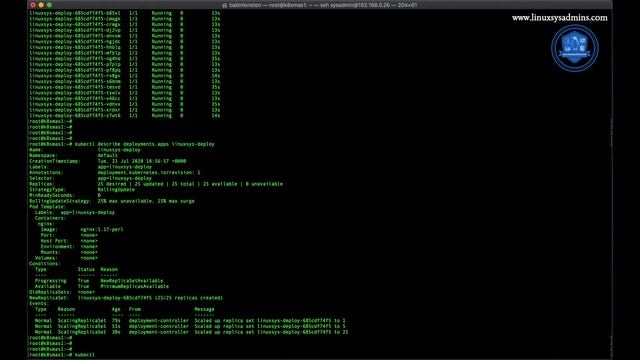The height and width of the screenshot is (360, 640).
Task: Click the 'OldReplicaSets:' label
Action: pos(51,292)
